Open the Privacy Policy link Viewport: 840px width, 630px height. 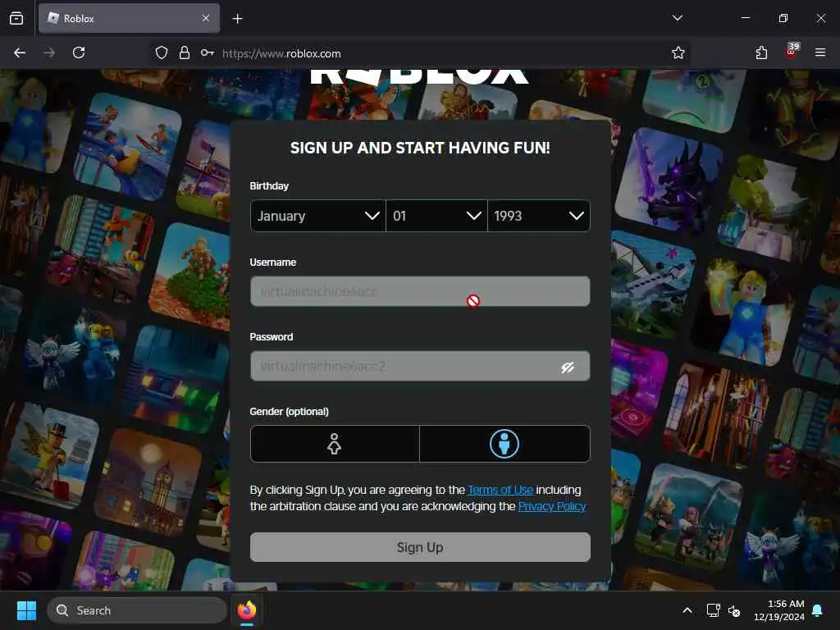tap(552, 506)
